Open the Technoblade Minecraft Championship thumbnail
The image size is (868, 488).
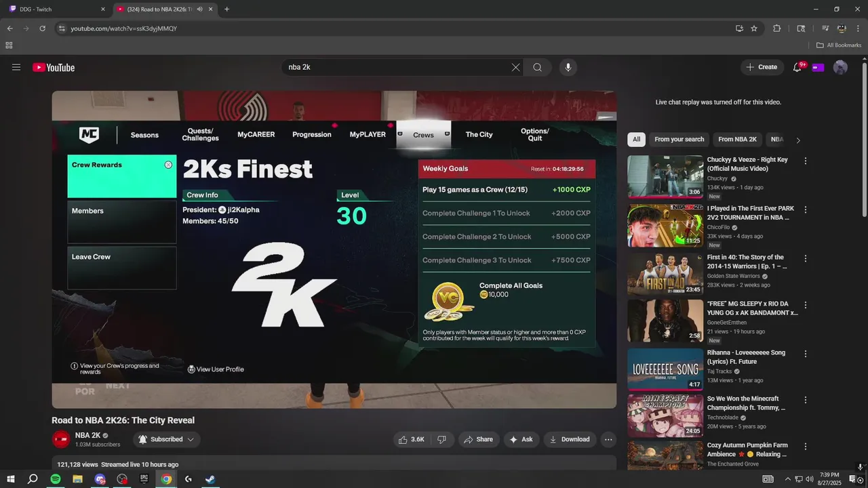(x=665, y=415)
